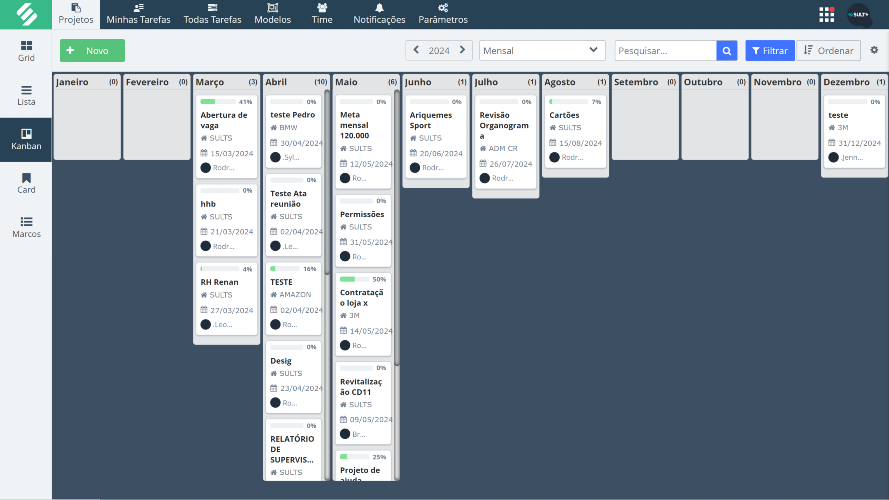Open the hhb project card
Viewport: 889px width, 500px height.
226,220
